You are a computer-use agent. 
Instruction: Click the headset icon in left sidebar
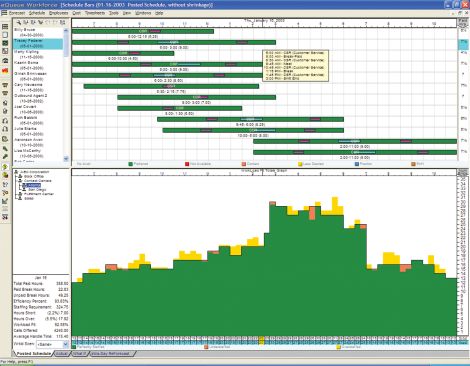click(x=5, y=121)
